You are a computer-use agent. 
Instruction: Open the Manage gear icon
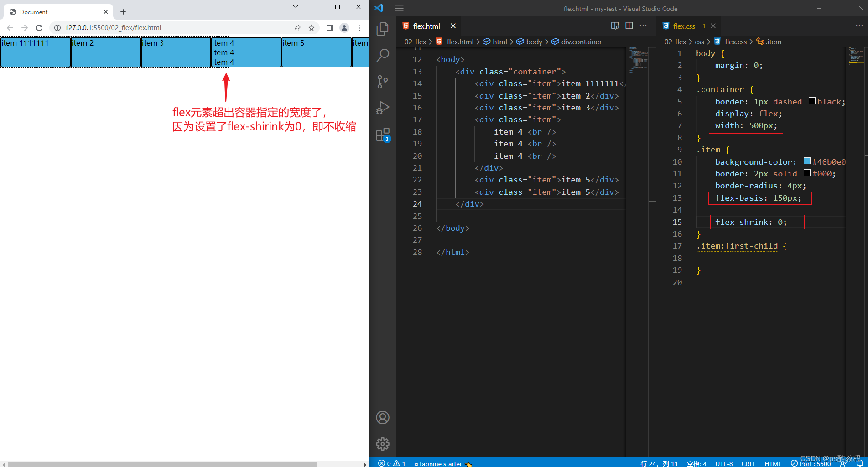click(383, 444)
